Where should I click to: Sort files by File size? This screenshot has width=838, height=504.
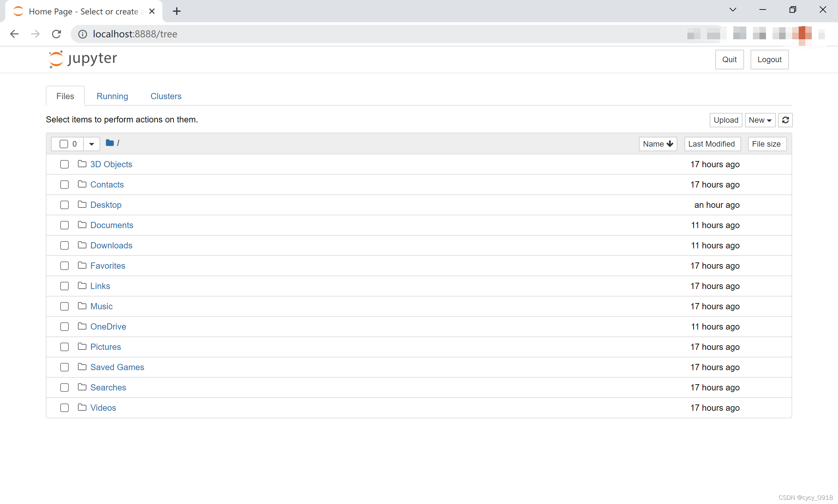coord(767,144)
